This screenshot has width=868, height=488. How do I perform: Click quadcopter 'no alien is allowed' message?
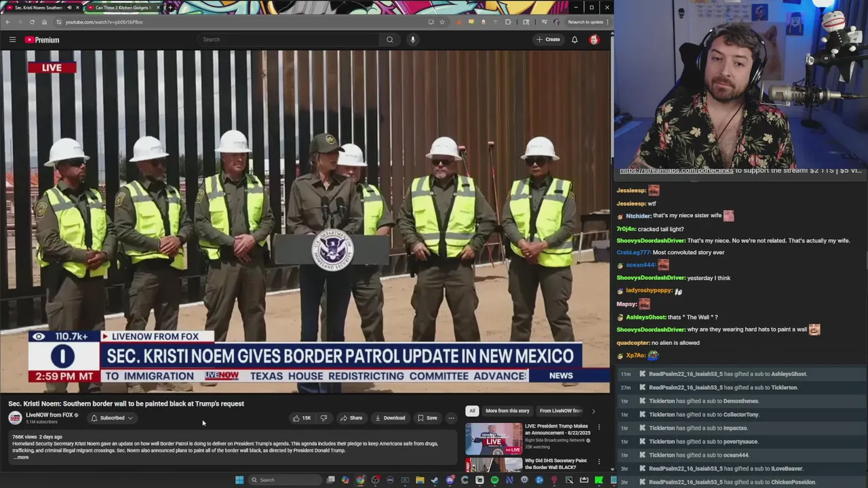658,343
